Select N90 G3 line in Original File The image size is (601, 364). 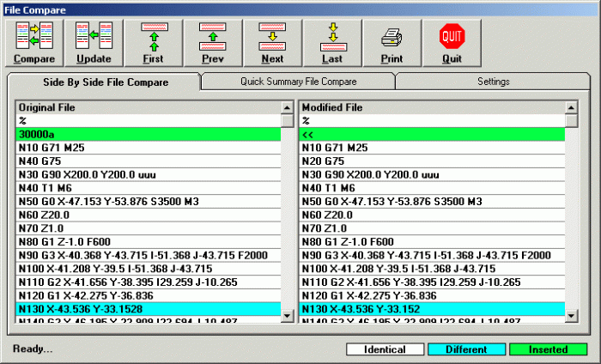(149, 255)
